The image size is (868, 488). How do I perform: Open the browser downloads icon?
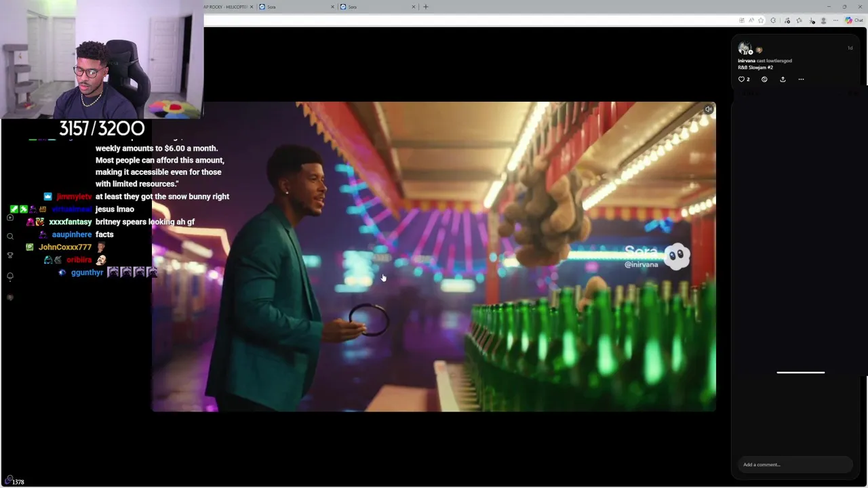pos(812,20)
